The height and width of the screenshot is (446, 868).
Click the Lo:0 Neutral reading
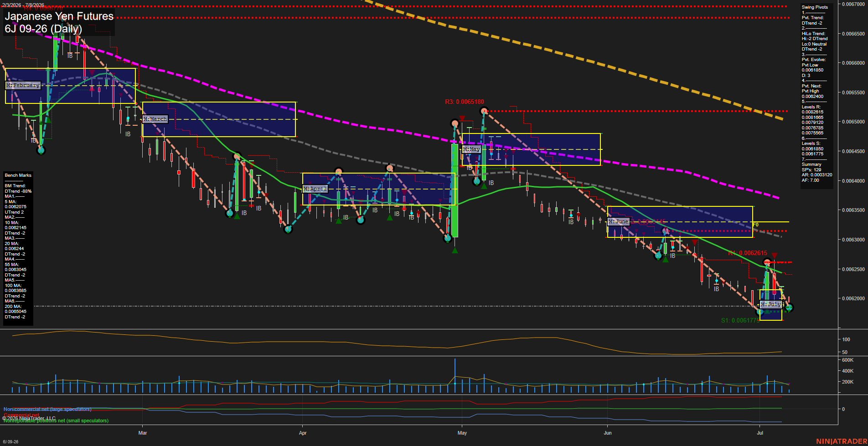pos(814,44)
